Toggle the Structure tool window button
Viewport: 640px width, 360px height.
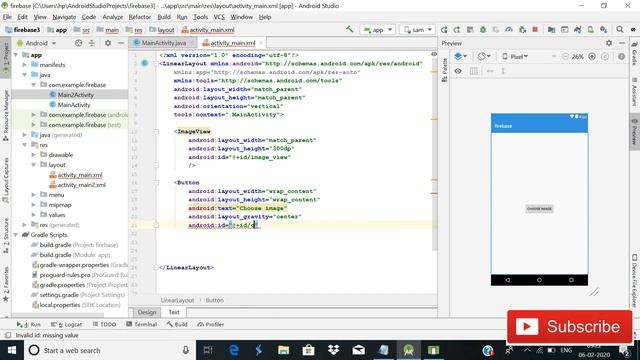(6, 236)
